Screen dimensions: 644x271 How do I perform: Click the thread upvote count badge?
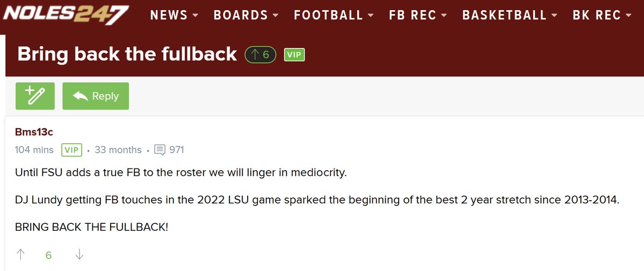261,55
